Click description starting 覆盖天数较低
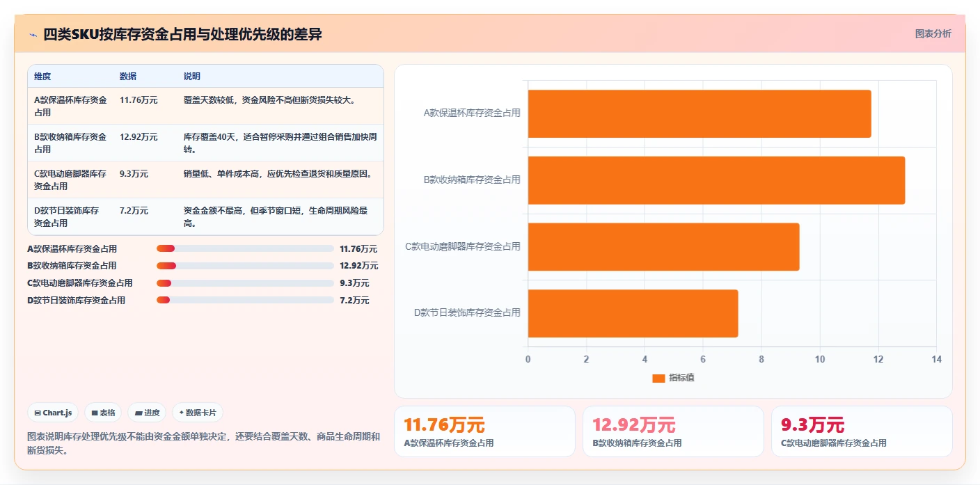This screenshot has height=485, width=980. coord(270,100)
